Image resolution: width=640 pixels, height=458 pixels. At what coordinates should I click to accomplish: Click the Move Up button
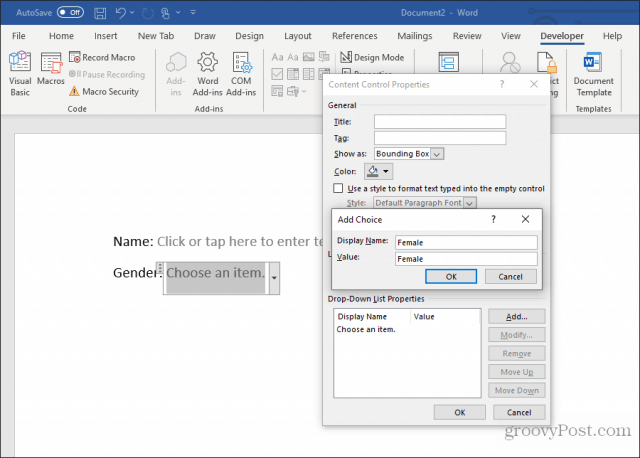[x=517, y=372]
